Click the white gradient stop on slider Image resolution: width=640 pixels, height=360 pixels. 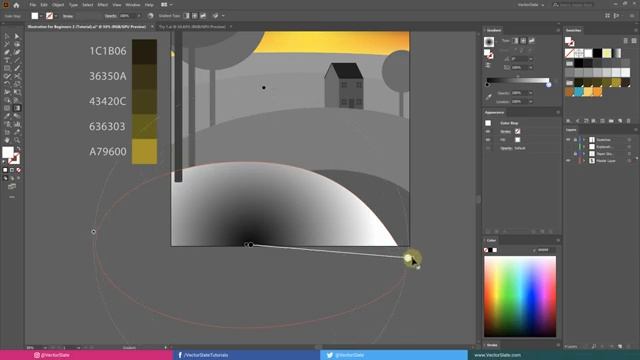(549, 84)
